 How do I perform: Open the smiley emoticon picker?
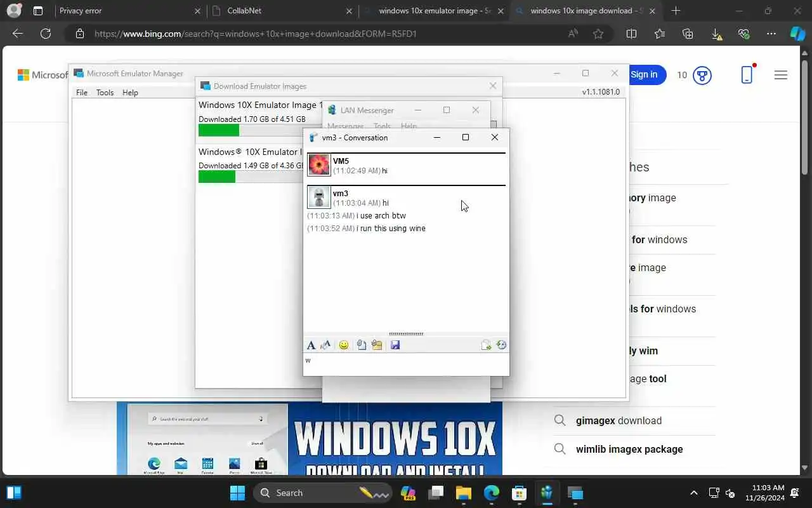pos(344,345)
